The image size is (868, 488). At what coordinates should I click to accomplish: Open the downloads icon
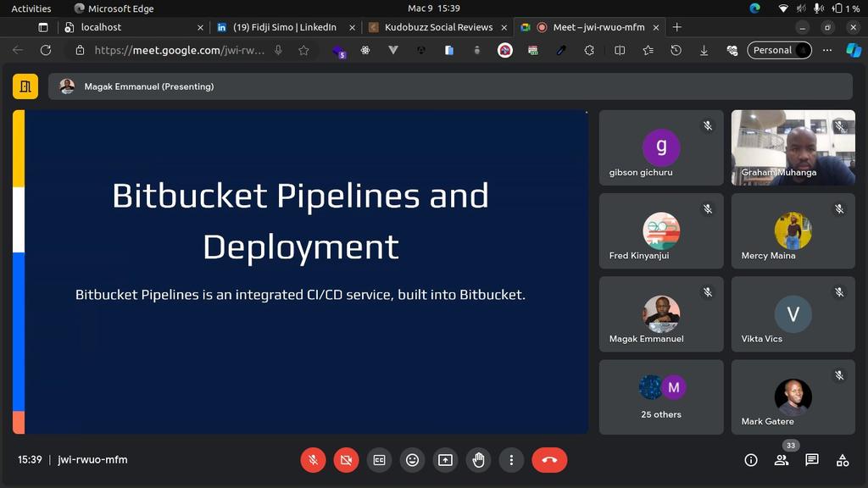[x=704, y=50]
